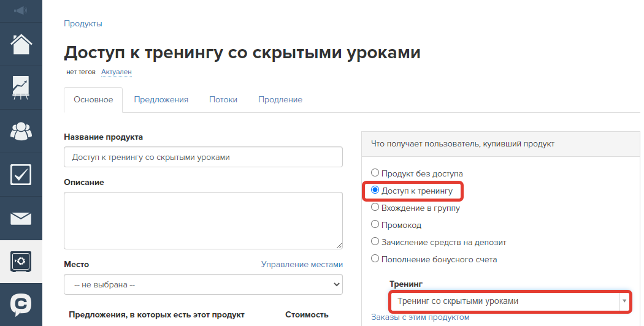Follow the 'Управление местами' link
This screenshot has height=326, width=644.
302,264
